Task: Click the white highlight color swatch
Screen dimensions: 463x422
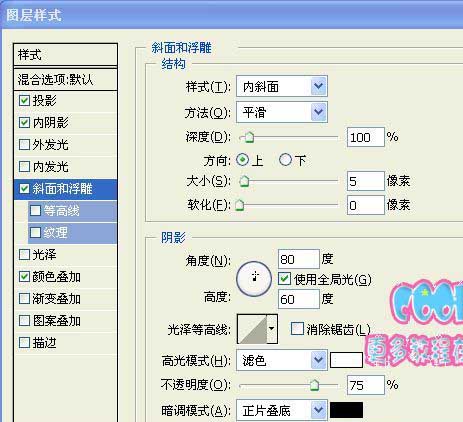Action: click(x=346, y=360)
